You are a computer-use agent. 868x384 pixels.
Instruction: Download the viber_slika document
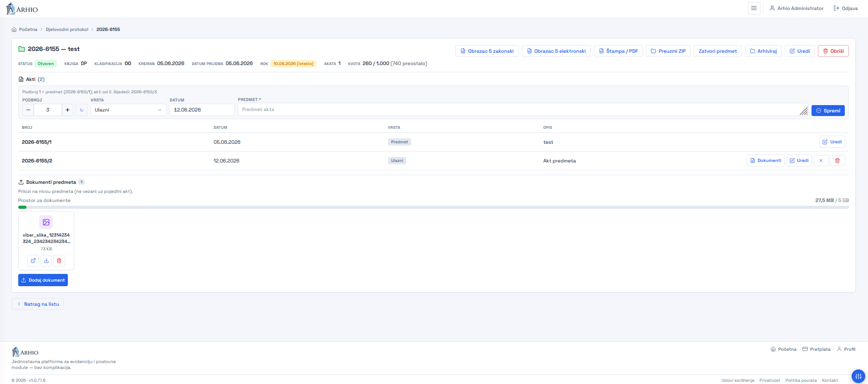point(46,261)
